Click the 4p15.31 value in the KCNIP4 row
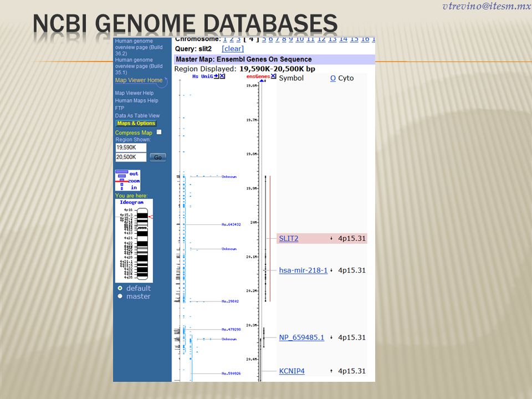This screenshot has height=399, width=532. coord(352,371)
